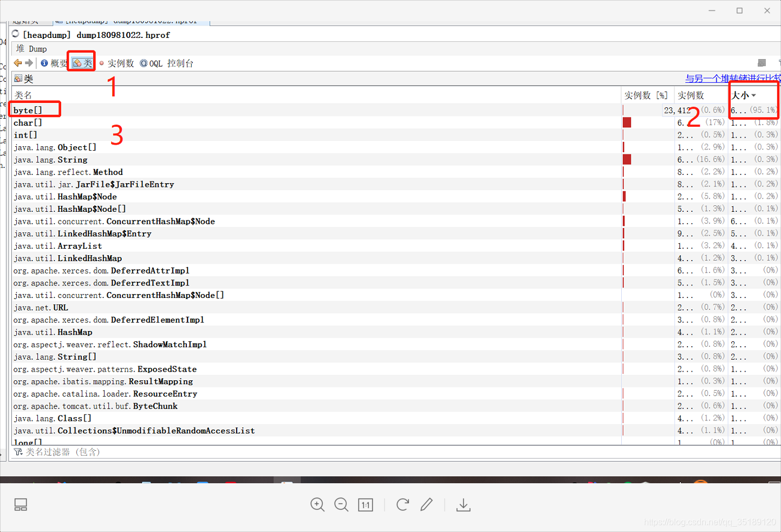Viewport: 781px width, 532px height.
Task: Open the OQL 控制台 console
Action: point(166,63)
